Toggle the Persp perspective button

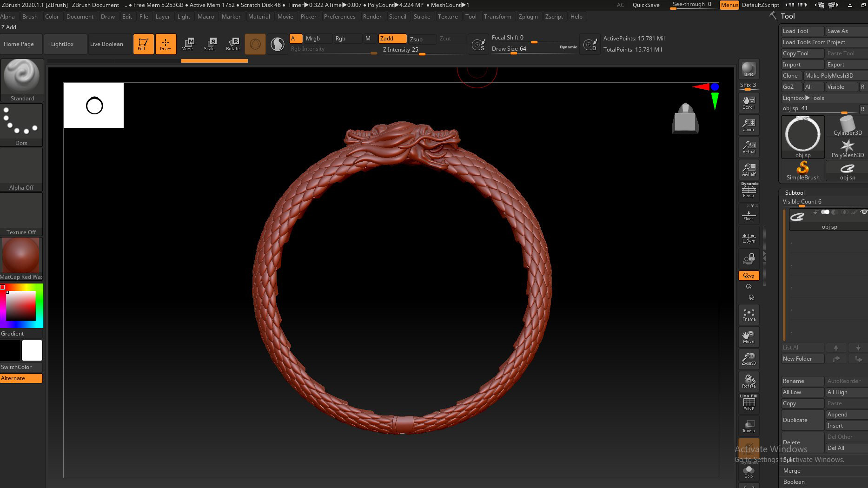749,191
